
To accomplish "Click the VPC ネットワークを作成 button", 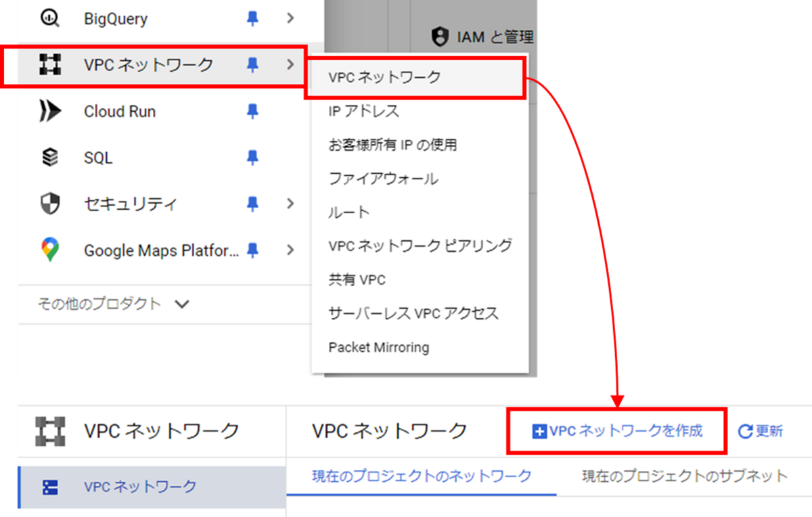I will [616, 431].
